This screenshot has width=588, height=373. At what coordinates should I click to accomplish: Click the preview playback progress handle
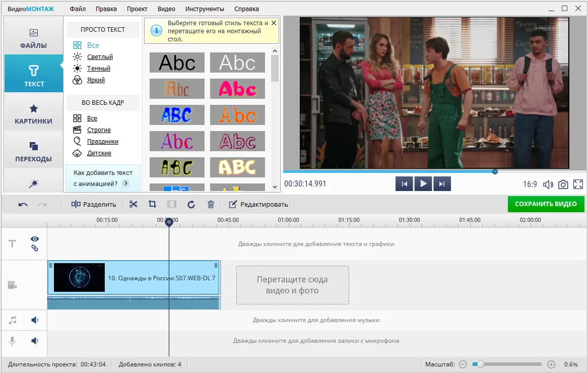(495, 171)
